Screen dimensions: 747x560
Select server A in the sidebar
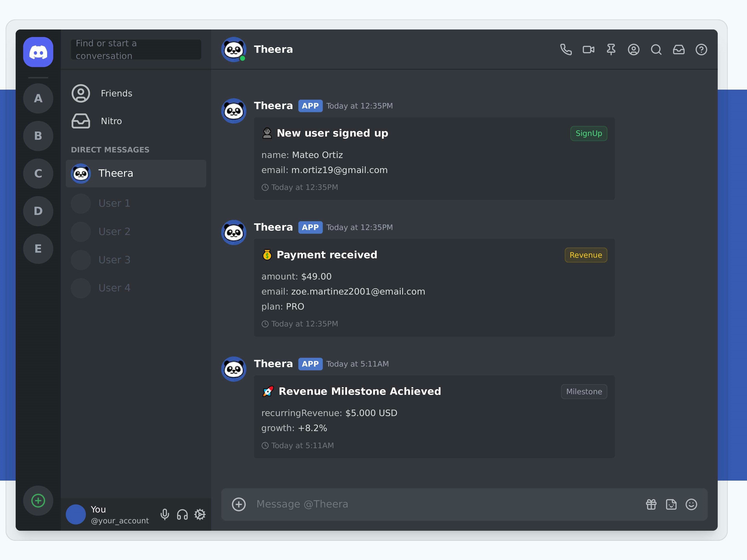38,98
